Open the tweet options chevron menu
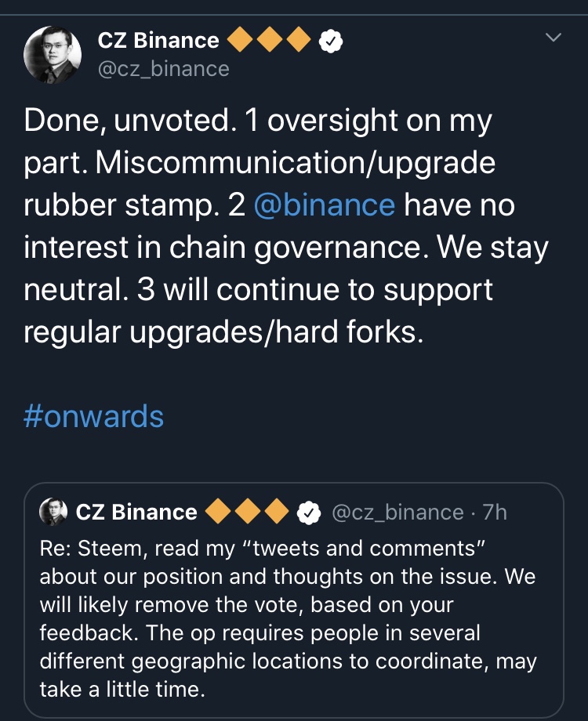Viewport: 588px width, 721px height. pyautogui.click(x=554, y=38)
